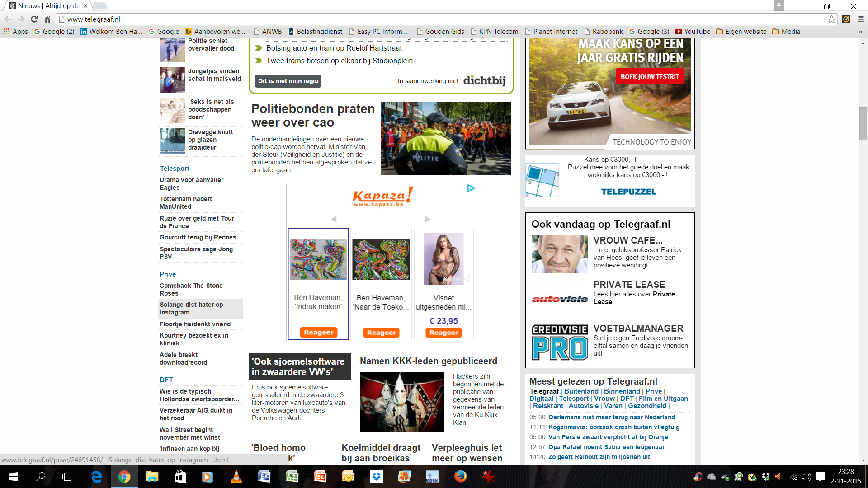Open the Windows Start button
This screenshot has width=868, height=488.
click(x=13, y=477)
